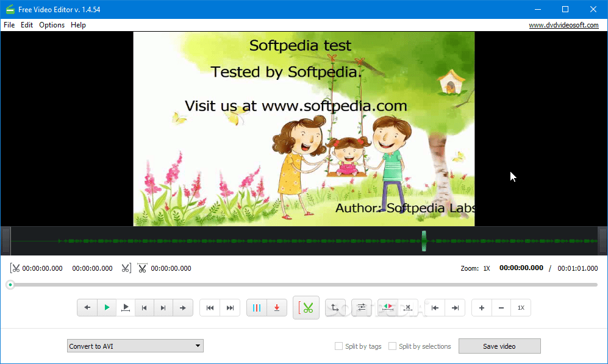Click the remove selection X button
This screenshot has height=364, width=608.
pos(408,308)
